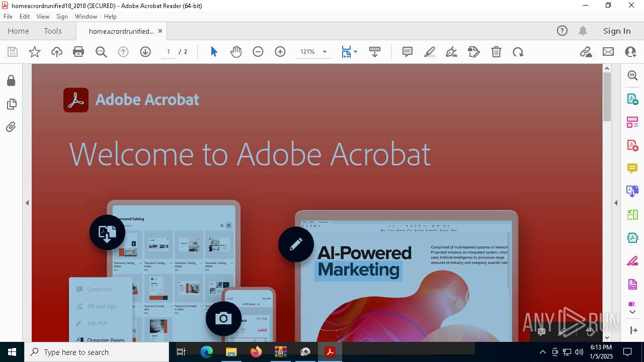Open the search tool in the right pane
Image resolution: width=644 pixels, height=362 pixels.
pos(632,75)
